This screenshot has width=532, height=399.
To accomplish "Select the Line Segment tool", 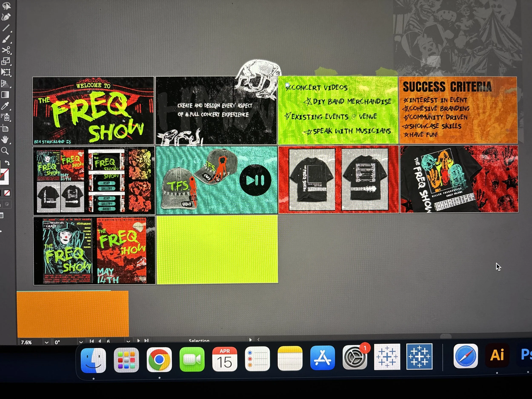I will click(6, 28).
